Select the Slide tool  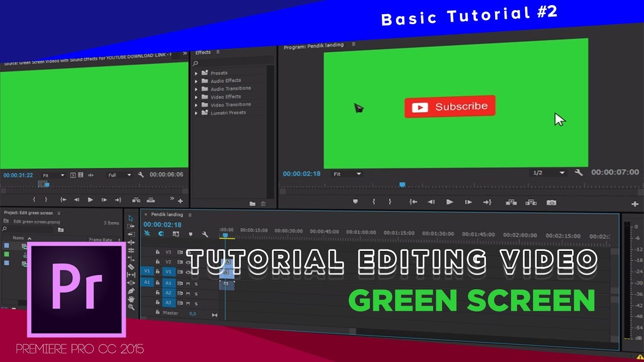(x=131, y=283)
